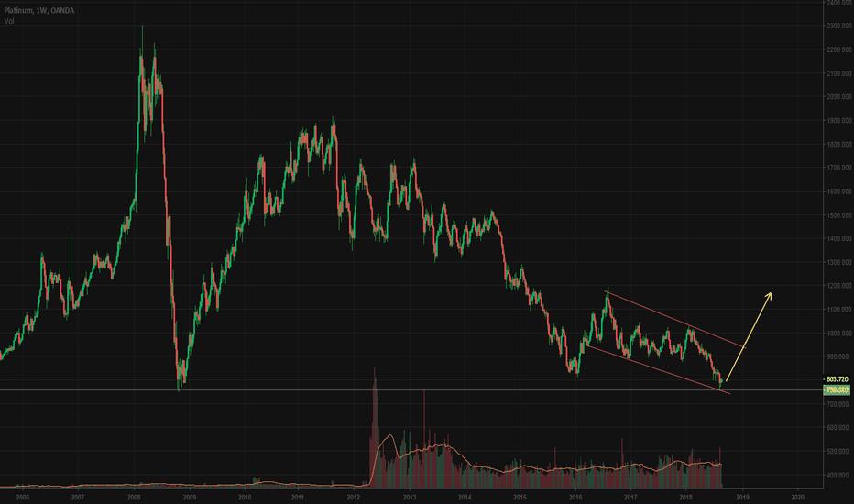
Task: Click the 1900.000 price axis label
Action: coord(839,121)
